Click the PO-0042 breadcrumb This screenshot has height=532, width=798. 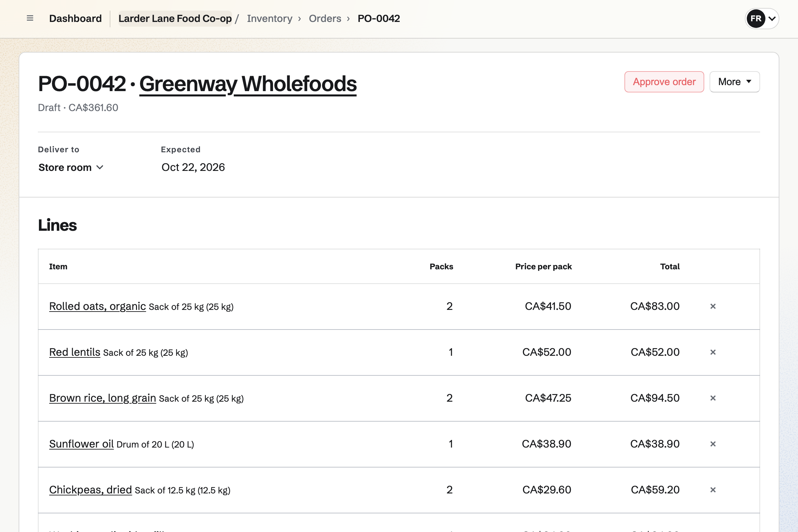pos(379,18)
